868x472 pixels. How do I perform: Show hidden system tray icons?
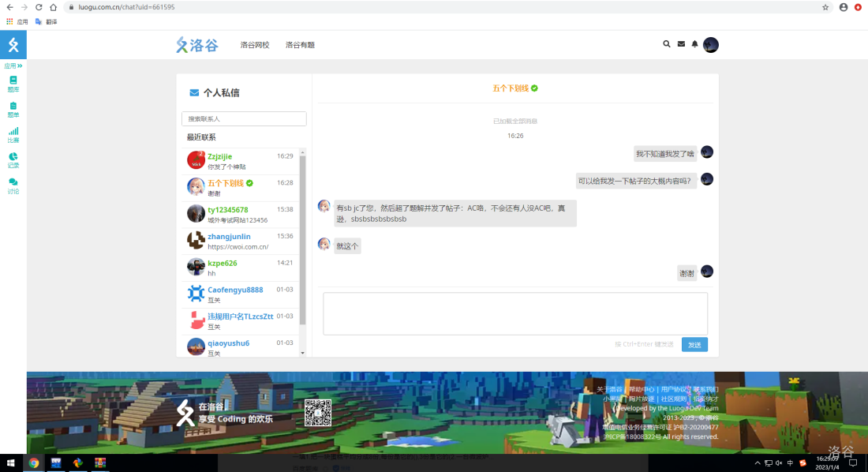758,463
